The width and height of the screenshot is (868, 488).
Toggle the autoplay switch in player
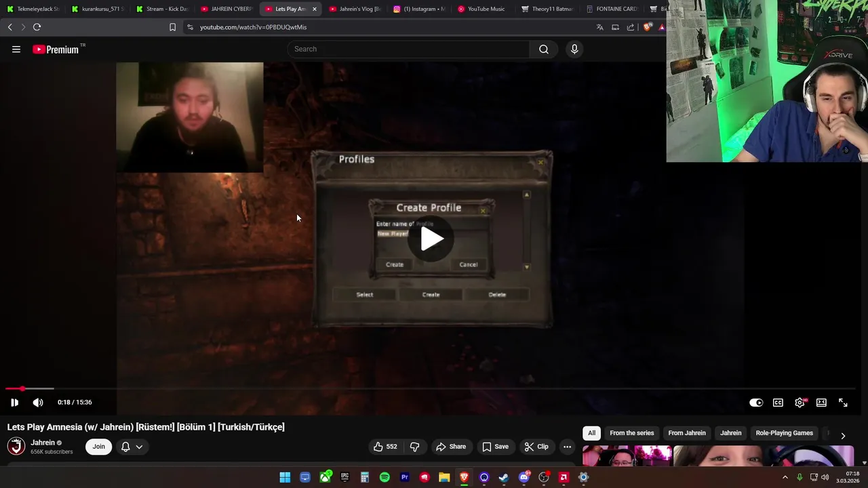756,403
